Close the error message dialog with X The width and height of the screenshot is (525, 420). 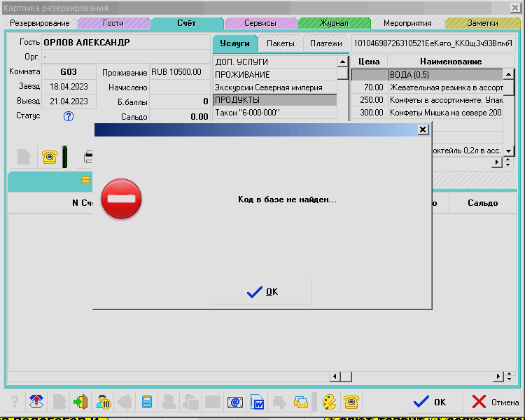pyautogui.click(x=422, y=129)
